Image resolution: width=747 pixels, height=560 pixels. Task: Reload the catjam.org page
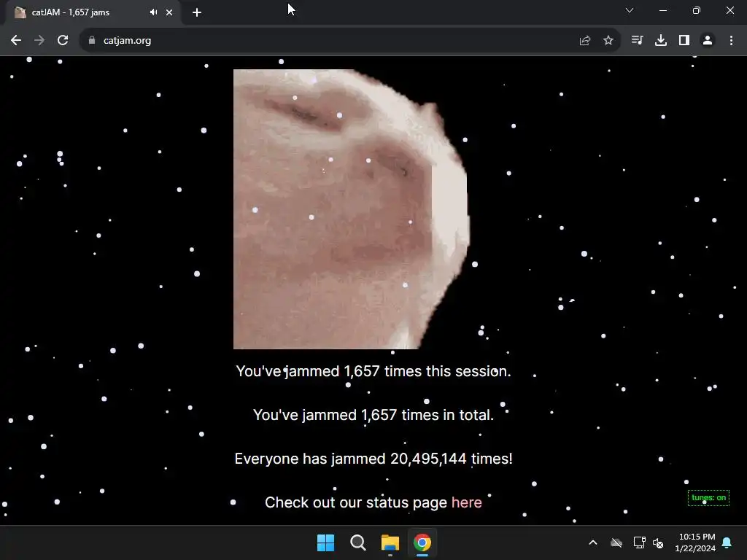click(x=63, y=41)
